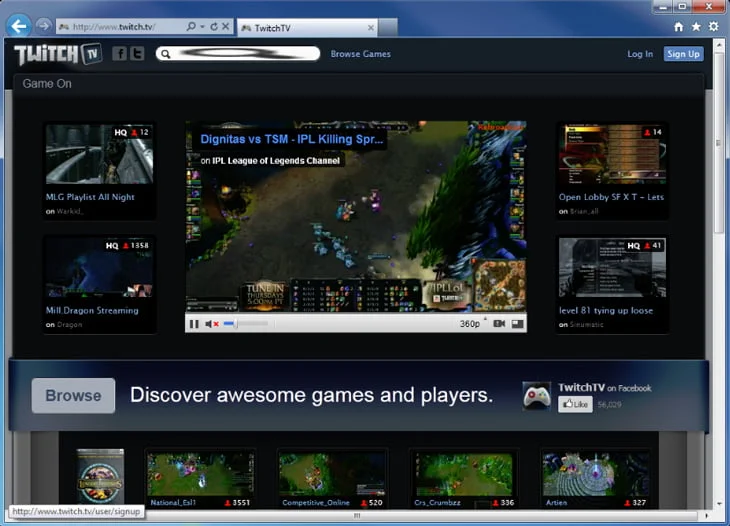Open the address bar dropdown arrow
Viewport: 730px width, 526px height.
203,27
